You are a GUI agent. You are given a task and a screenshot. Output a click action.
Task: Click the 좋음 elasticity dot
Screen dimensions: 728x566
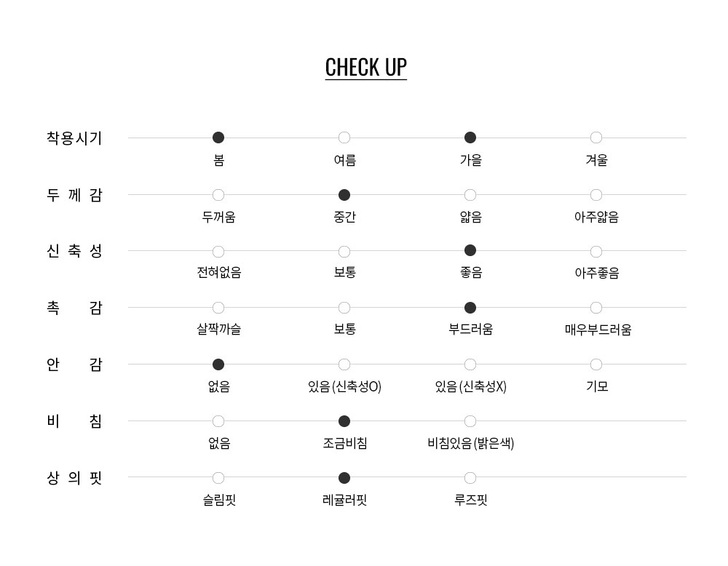470,251
